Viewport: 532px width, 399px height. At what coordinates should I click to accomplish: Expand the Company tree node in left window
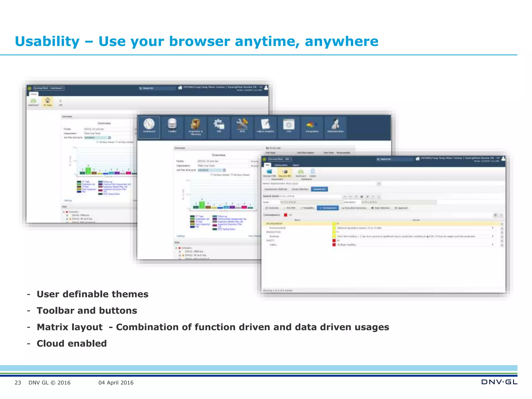64,212
